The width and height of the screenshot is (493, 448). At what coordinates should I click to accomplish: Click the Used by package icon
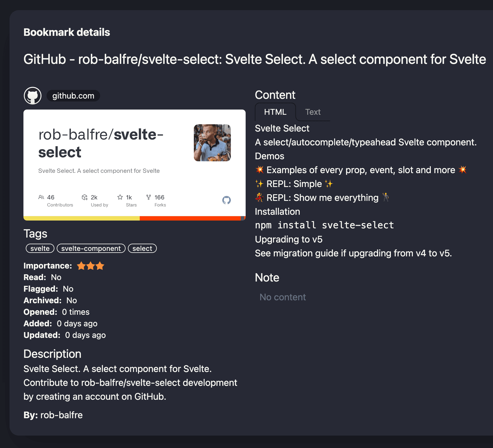point(85,197)
